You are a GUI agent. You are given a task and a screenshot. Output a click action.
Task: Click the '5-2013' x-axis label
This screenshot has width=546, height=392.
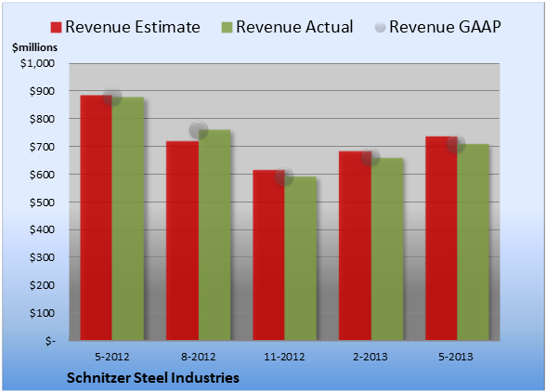pos(456,357)
